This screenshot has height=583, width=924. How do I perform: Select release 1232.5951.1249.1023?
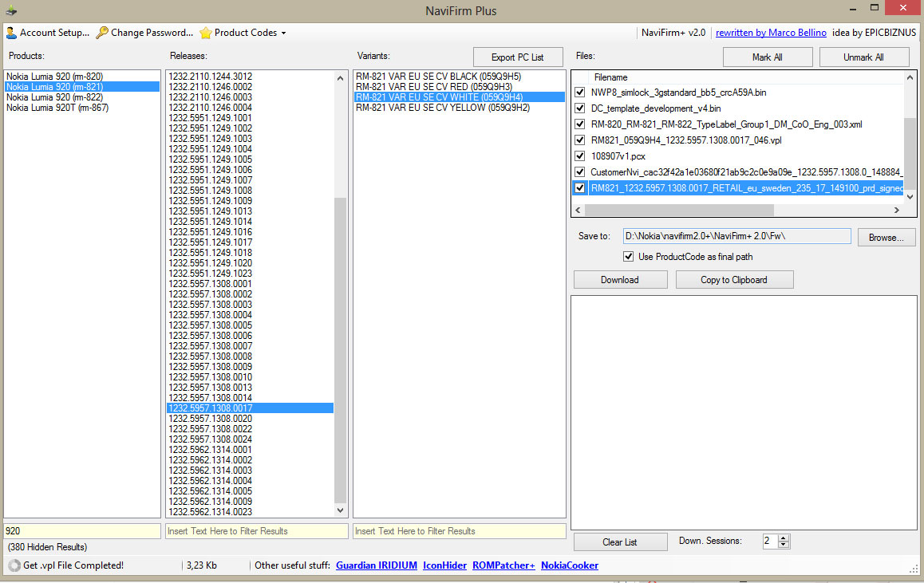click(251, 274)
